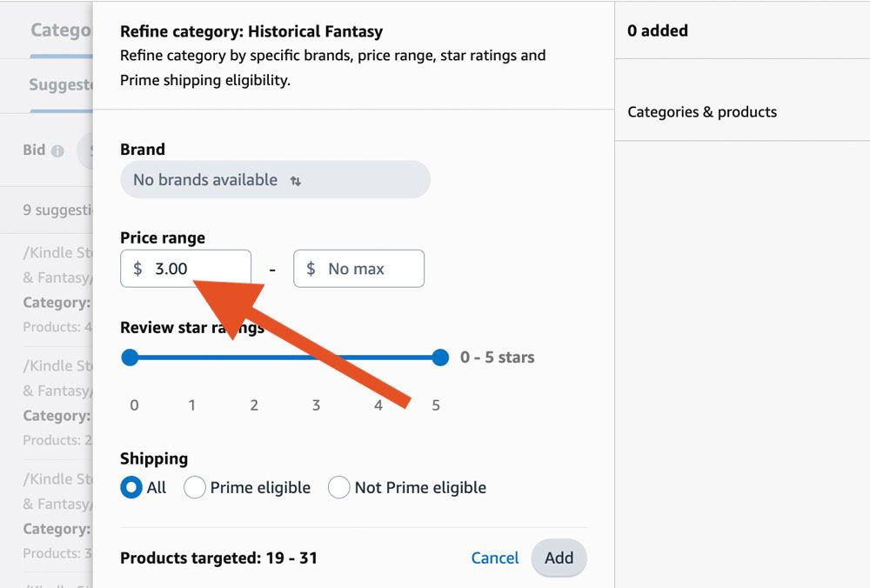Click the star slider track above 3
Screen dimensions: 870x588
(x=316, y=357)
